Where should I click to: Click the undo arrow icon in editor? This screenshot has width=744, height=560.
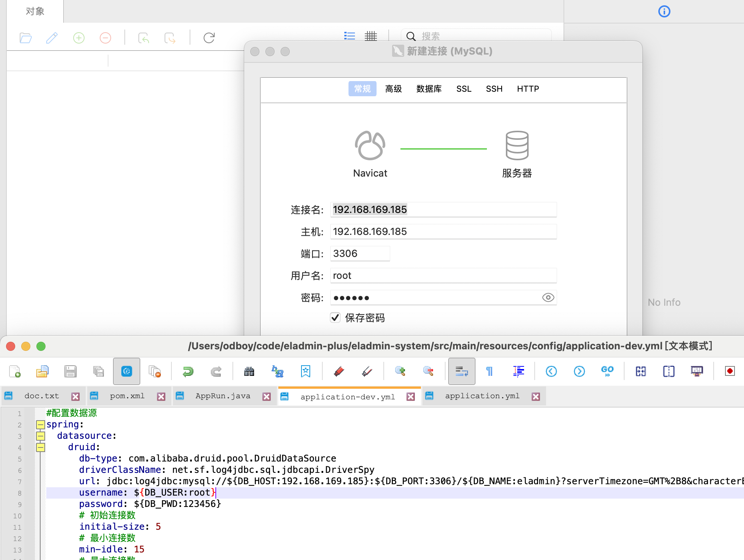pos(188,371)
